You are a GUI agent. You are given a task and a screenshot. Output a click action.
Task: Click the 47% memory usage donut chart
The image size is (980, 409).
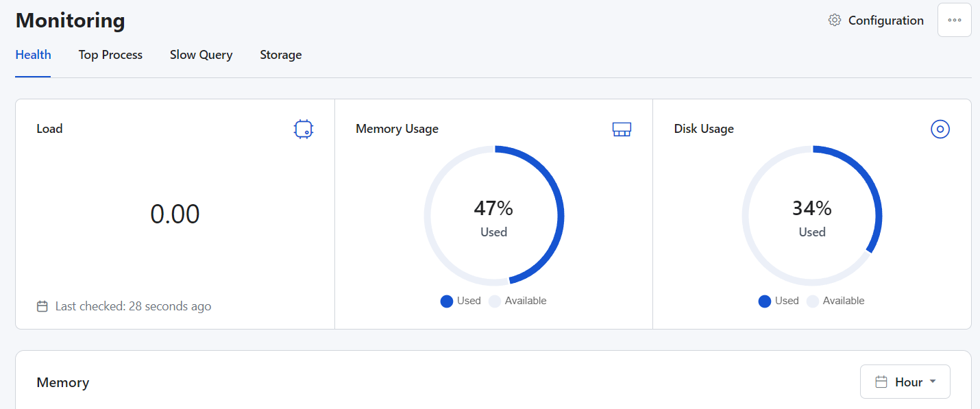coord(494,216)
